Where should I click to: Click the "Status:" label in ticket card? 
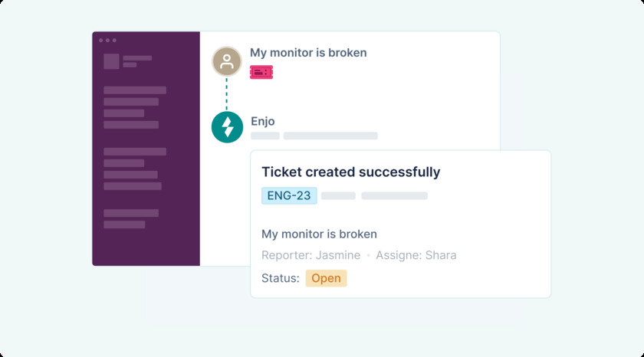pyautogui.click(x=280, y=278)
